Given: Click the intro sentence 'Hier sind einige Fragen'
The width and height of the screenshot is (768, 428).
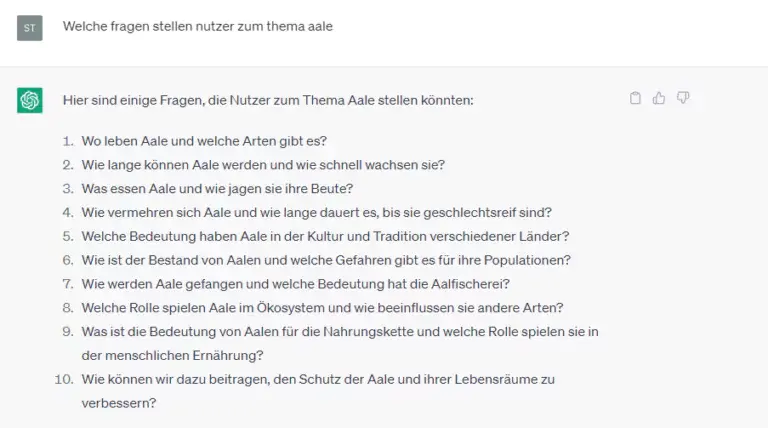Looking at the screenshot, I should coord(268,100).
